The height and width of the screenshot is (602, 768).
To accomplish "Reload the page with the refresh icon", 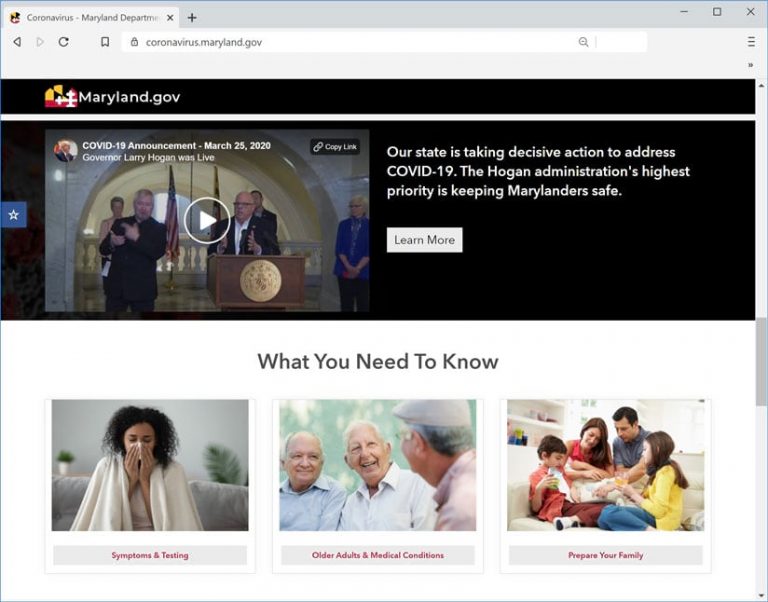I will 64,42.
